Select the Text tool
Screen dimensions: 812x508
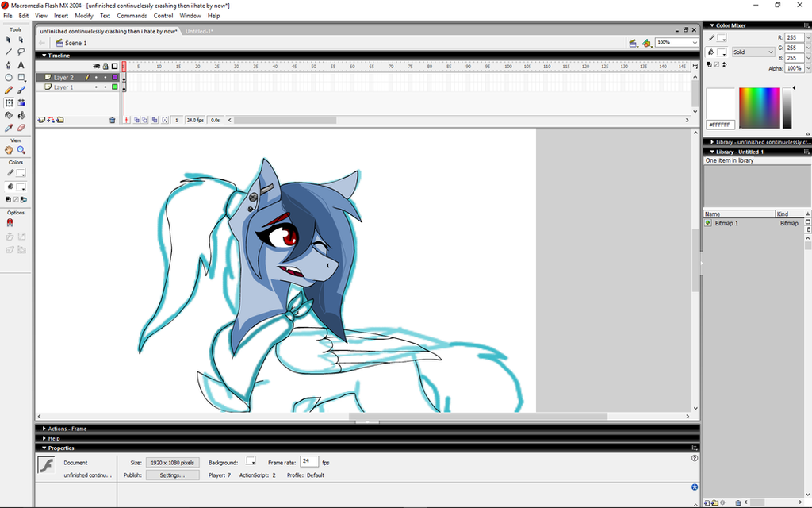pos(21,65)
